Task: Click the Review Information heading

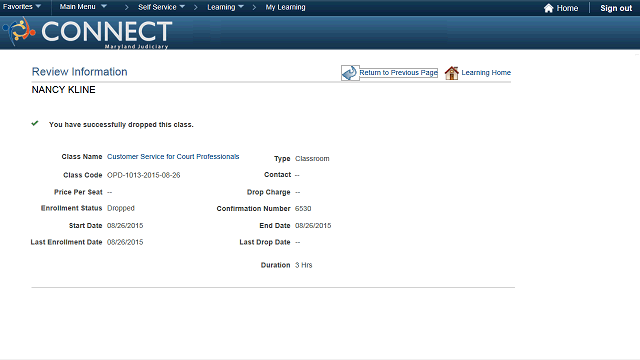Action: coord(80,72)
